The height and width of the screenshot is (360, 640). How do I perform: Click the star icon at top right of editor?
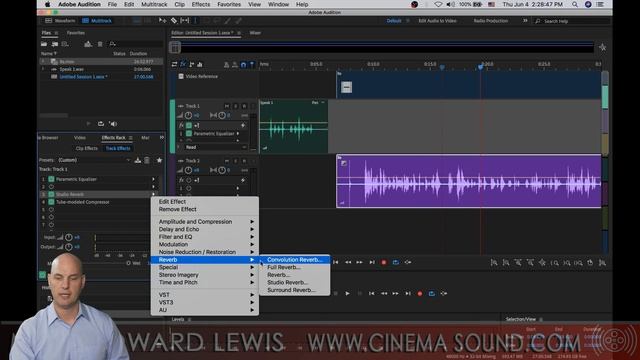pyautogui.click(x=602, y=47)
